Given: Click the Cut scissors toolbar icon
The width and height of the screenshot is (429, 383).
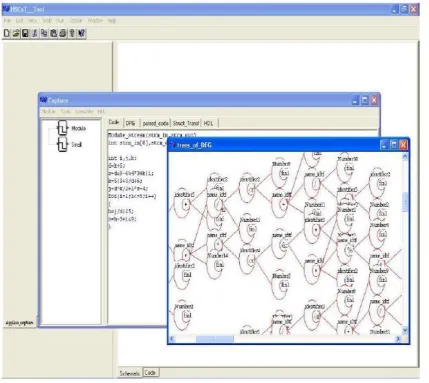Looking at the screenshot, I should (x=35, y=33).
